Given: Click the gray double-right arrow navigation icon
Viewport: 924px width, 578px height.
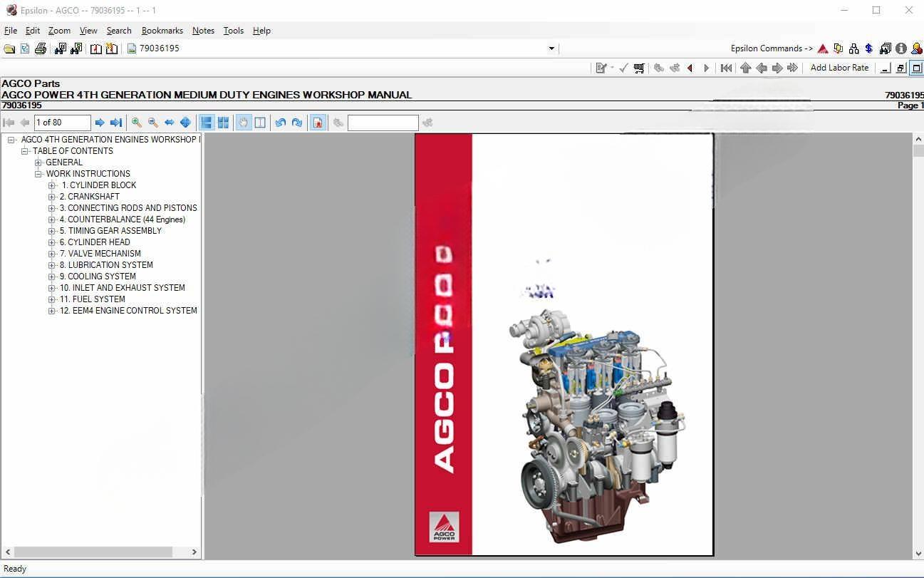Looking at the screenshot, I should 792,68.
